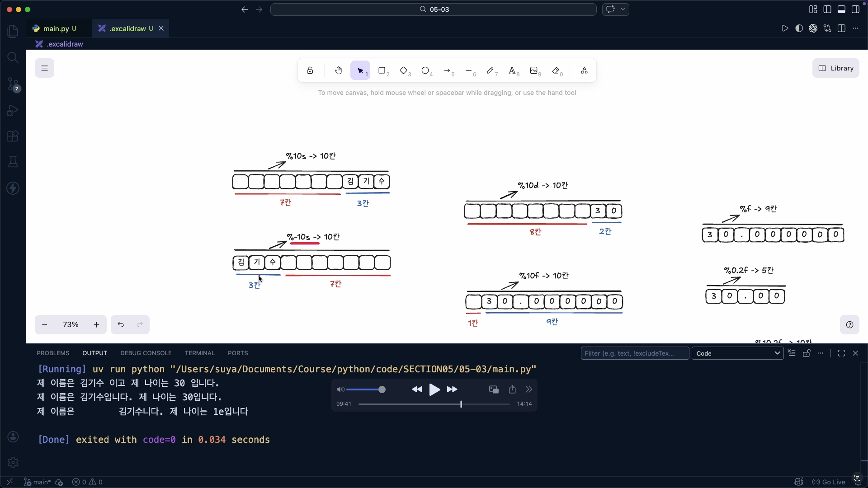868x488 pixels.
Task: Expand the search bar task dropdown arrow
Action: (x=624, y=9)
